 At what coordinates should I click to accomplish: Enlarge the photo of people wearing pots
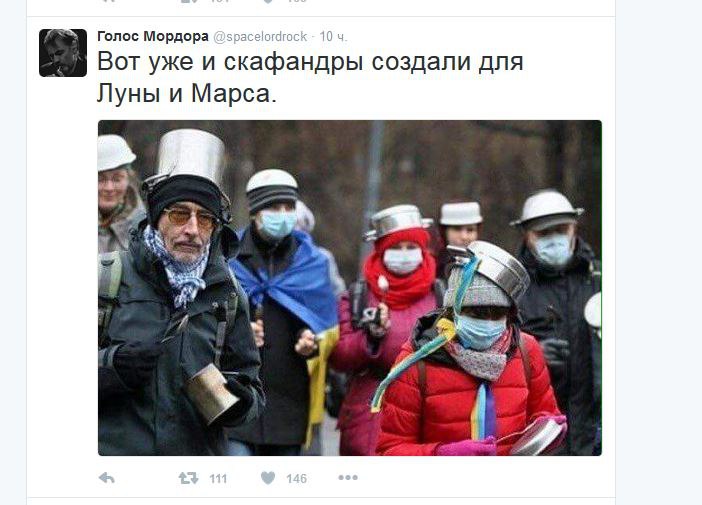350,288
